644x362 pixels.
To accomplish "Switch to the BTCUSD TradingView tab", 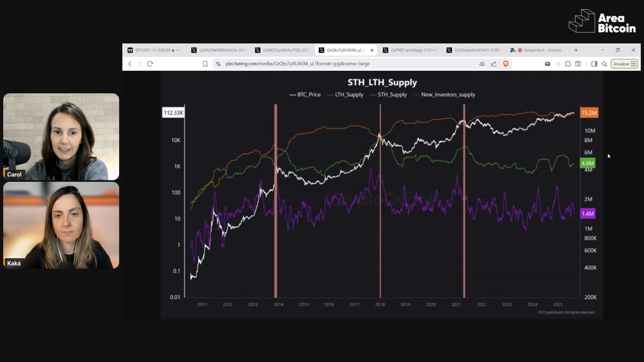I will point(154,50).
